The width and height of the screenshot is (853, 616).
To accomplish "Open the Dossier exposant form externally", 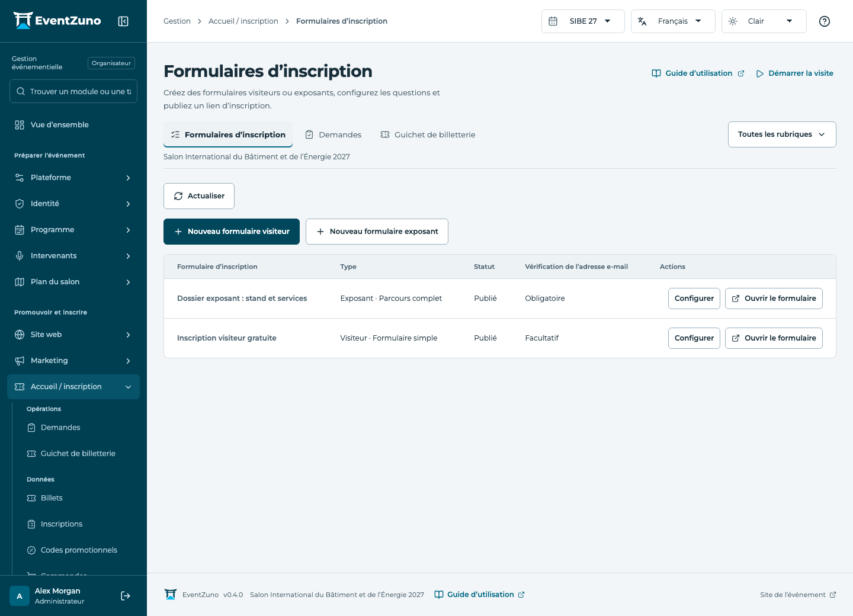I will [774, 299].
